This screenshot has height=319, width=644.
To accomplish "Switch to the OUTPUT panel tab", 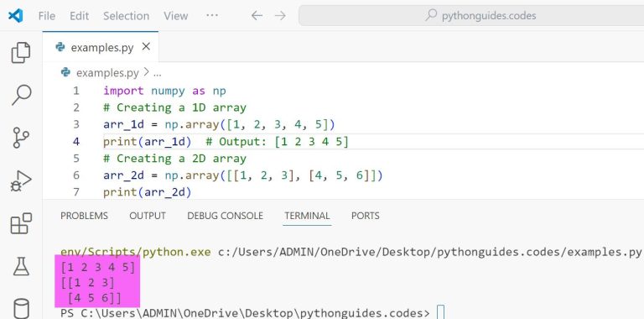I will [x=148, y=216].
